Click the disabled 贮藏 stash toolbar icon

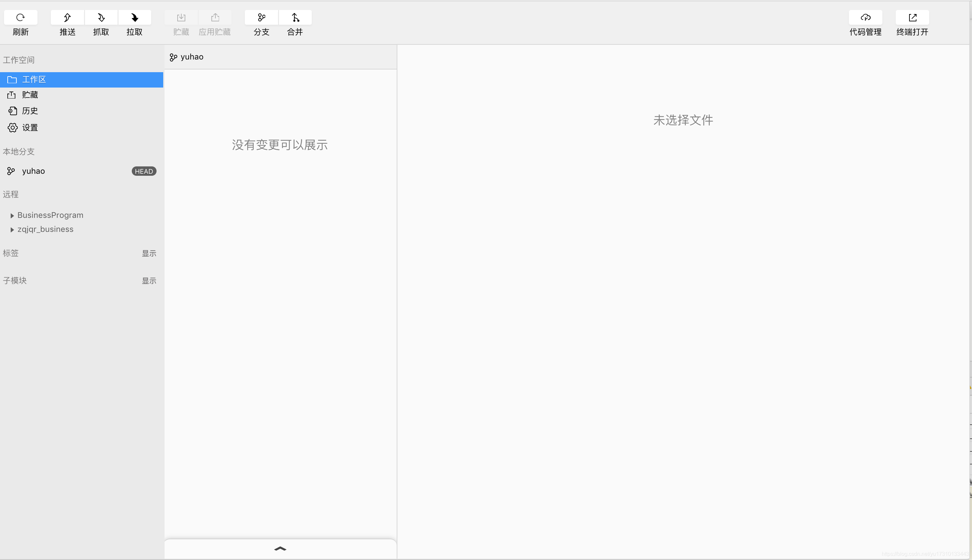click(x=181, y=17)
